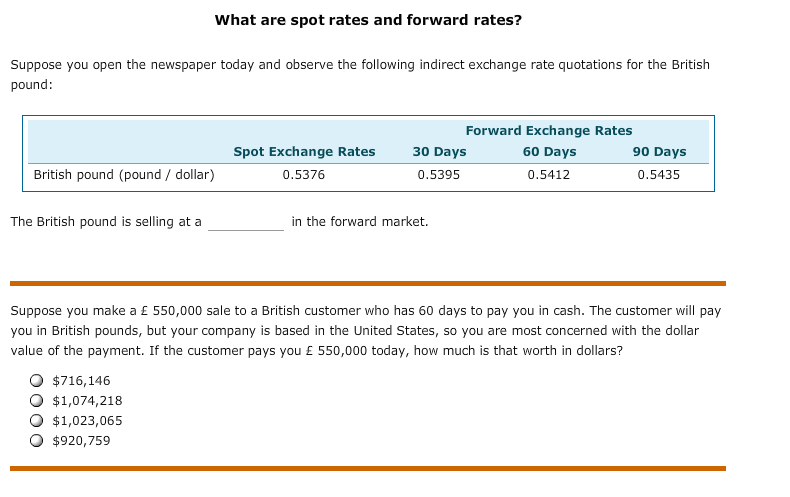Click the 30 Days column header

(439, 152)
